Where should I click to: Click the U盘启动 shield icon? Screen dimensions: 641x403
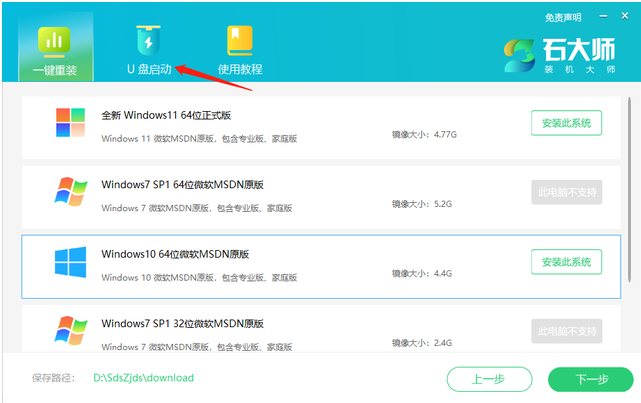click(x=148, y=40)
